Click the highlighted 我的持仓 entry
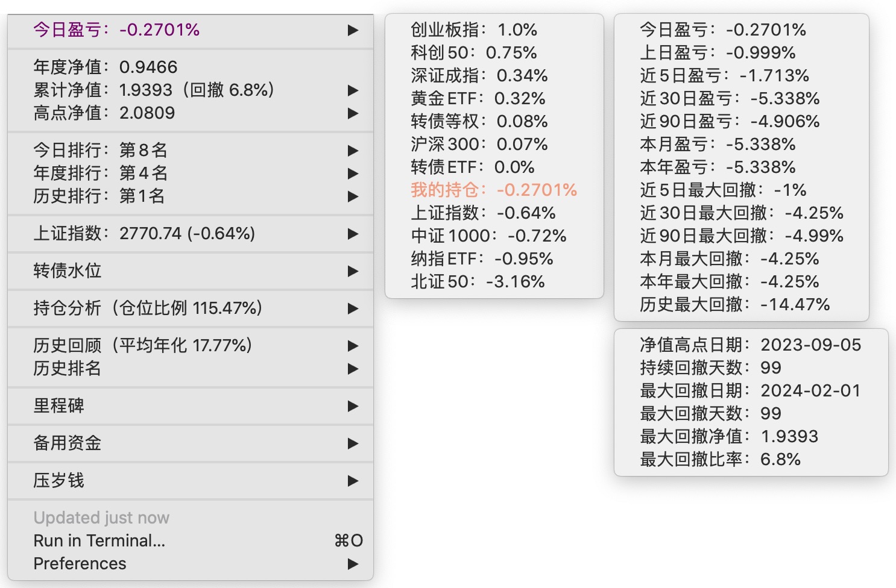Image resolution: width=896 pixels, height=588 pixels. [x=493, y=190]
